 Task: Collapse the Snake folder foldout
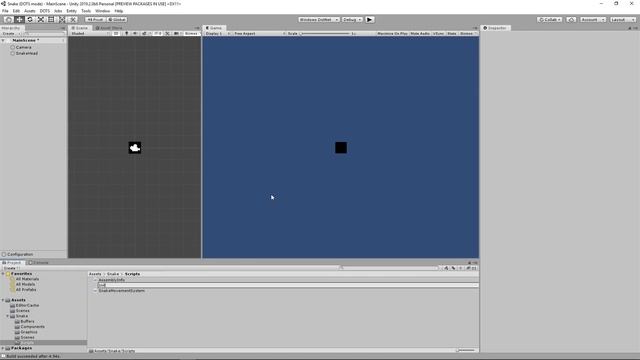click(x=7, y=316)
